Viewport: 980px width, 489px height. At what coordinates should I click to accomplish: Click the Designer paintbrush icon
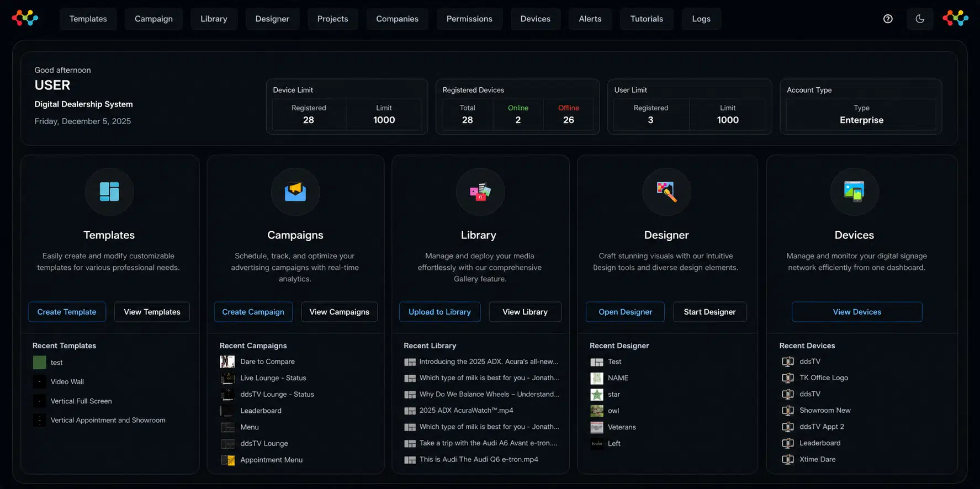tap(666, 192)
